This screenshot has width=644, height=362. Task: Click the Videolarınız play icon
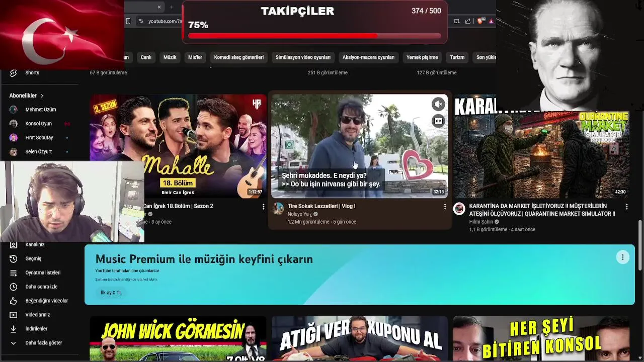(14, 315)
